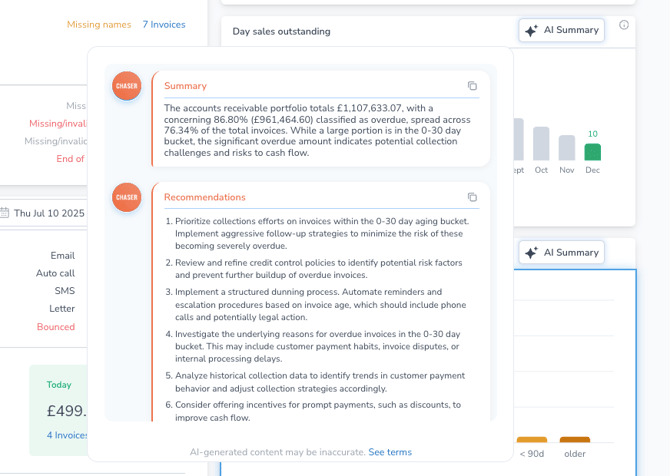
Task: Select the Oct bar in chart
Action: click(x=541, y=144)
